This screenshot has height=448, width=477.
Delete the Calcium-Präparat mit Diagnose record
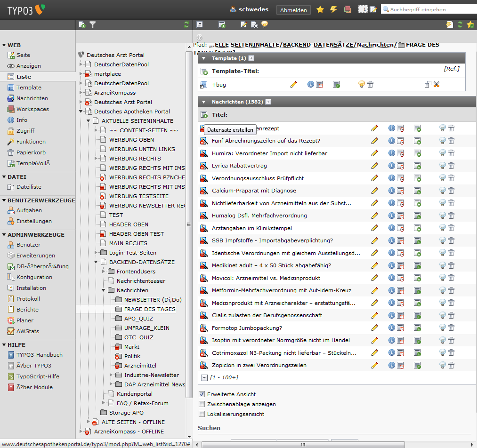pyautogui.click(x=451, y=191)
